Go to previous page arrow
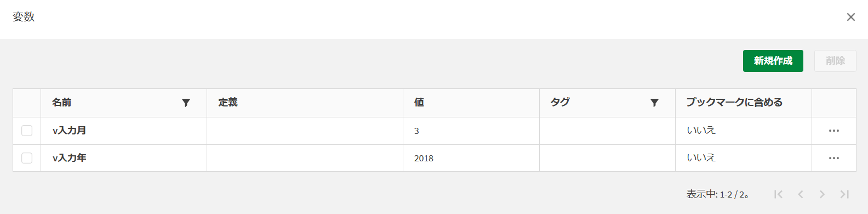868x214 pixels. (x=801, y=194)
